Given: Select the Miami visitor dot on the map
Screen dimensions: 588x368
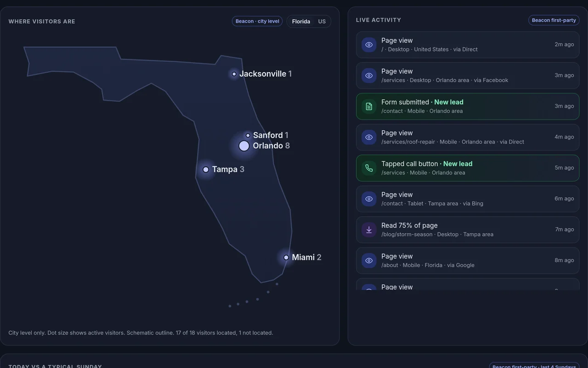Looking at the screenshot, I should click(286, 258).
